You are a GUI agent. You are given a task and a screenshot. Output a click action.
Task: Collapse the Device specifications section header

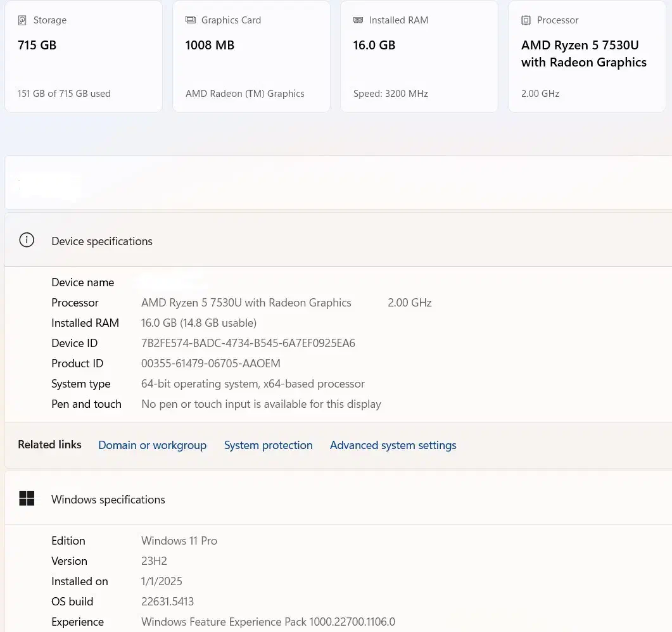(x=336, y=241)
